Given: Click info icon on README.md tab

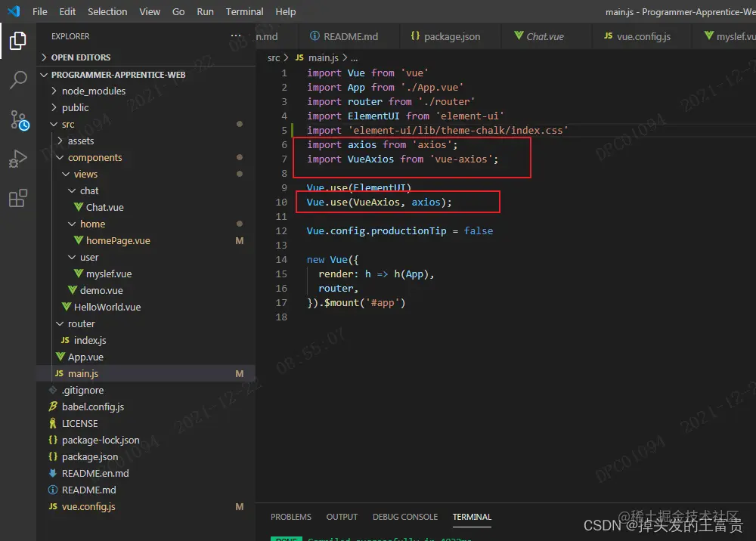Looking at the screenshot, I should (314, 36).
